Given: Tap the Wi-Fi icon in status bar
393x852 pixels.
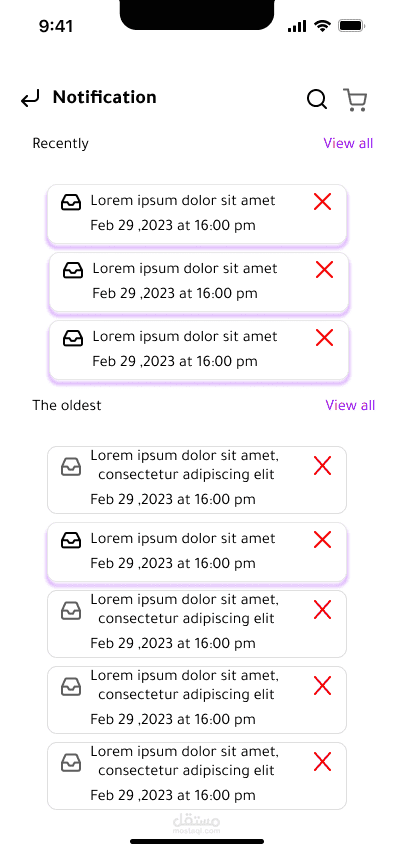Looking at the screenshot, I should [x=323, y=26].
